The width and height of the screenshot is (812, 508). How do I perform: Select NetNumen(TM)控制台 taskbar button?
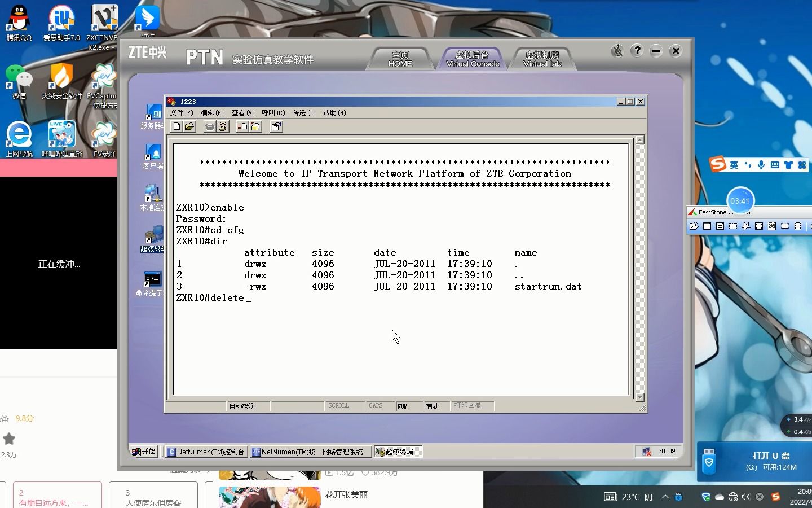click(x=206, y=452)
